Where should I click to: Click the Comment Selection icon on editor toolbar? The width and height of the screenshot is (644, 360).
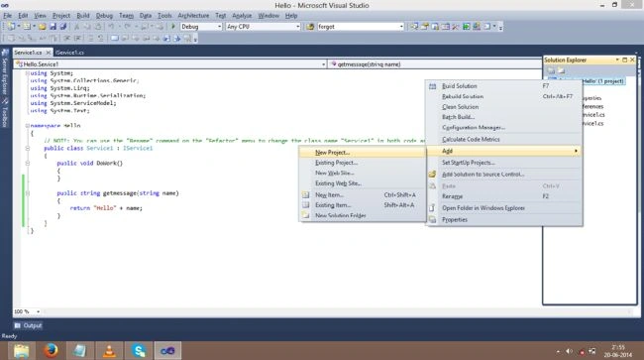(x=90, y=39)
